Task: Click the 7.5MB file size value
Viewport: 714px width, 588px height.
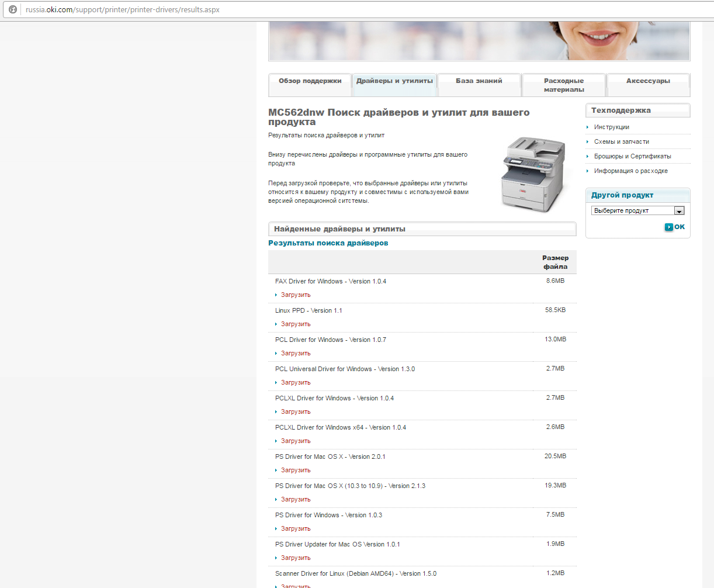Action: pyautogui.click(x=555, y=514)
